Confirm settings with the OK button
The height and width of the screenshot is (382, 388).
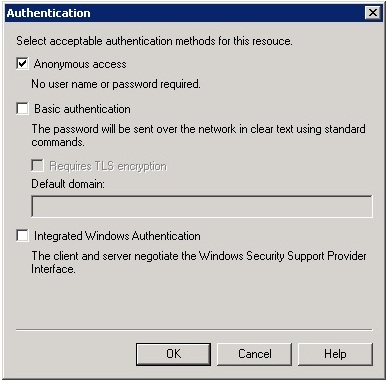pyautogui.click(x=173, y=354)
